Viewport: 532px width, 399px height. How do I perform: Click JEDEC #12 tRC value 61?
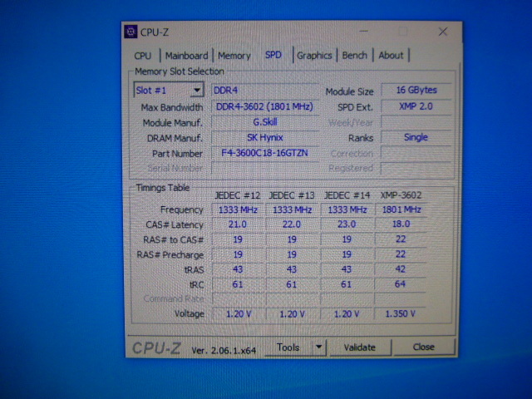click(x=238, y=284)
